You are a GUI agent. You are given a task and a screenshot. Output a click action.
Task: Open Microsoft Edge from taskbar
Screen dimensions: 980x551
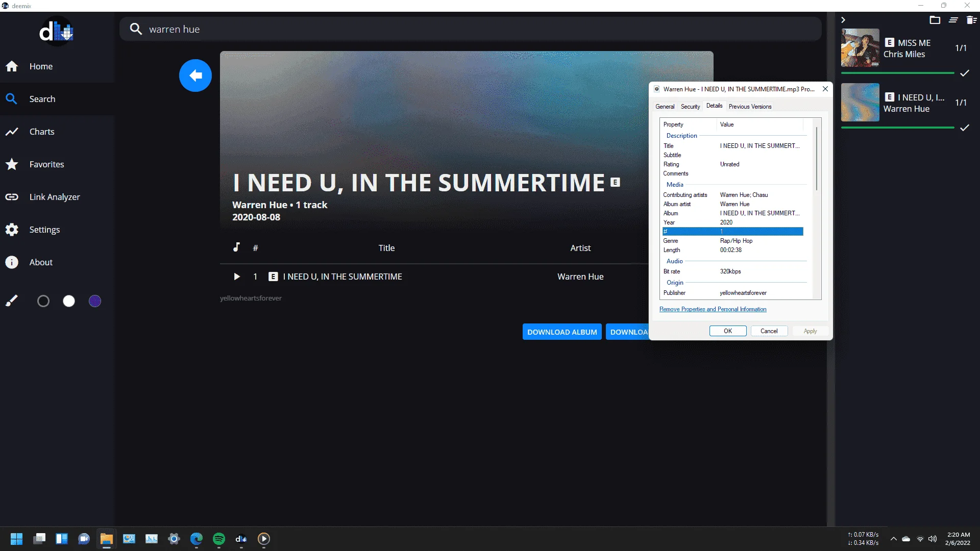tap(197, 539)
